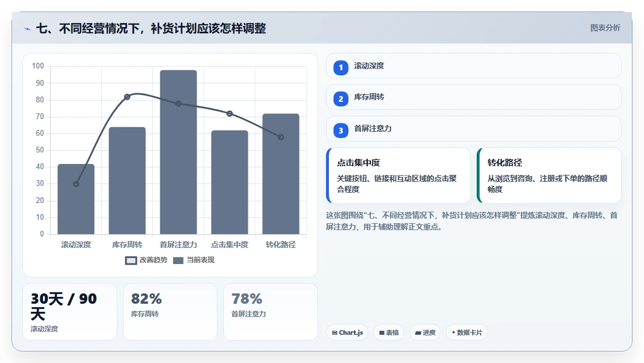Click the 点击集中度 info card
This screenshot has width=644, height=363.
point(398,175)
